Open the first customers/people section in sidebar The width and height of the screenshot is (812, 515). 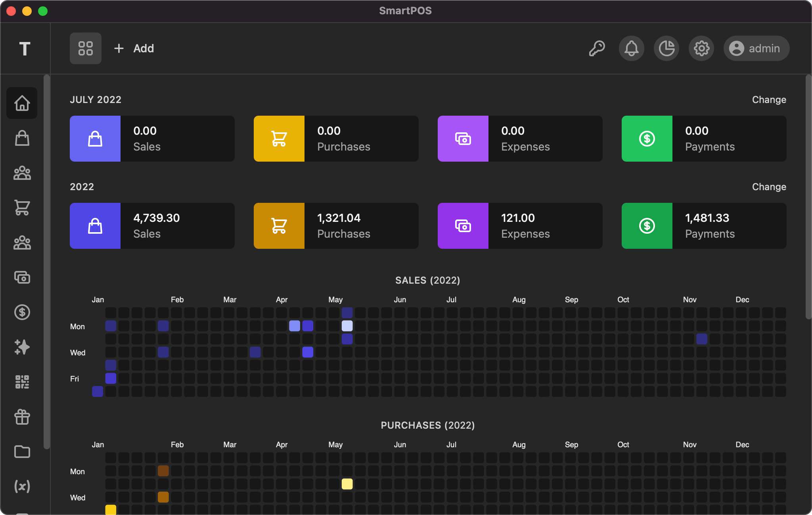tap(22, 173)
